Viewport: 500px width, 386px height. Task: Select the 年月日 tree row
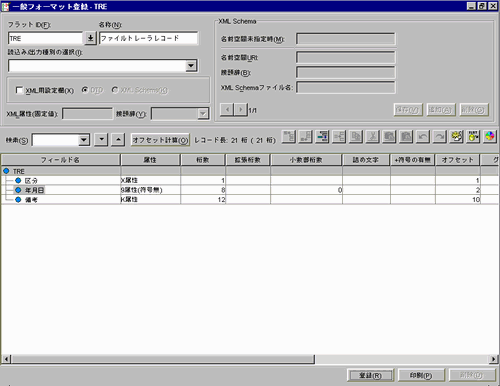coord(34,190)
